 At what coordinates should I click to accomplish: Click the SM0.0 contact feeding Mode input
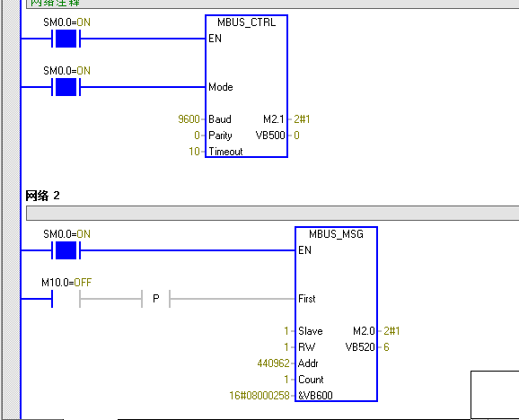coord(66,87)
